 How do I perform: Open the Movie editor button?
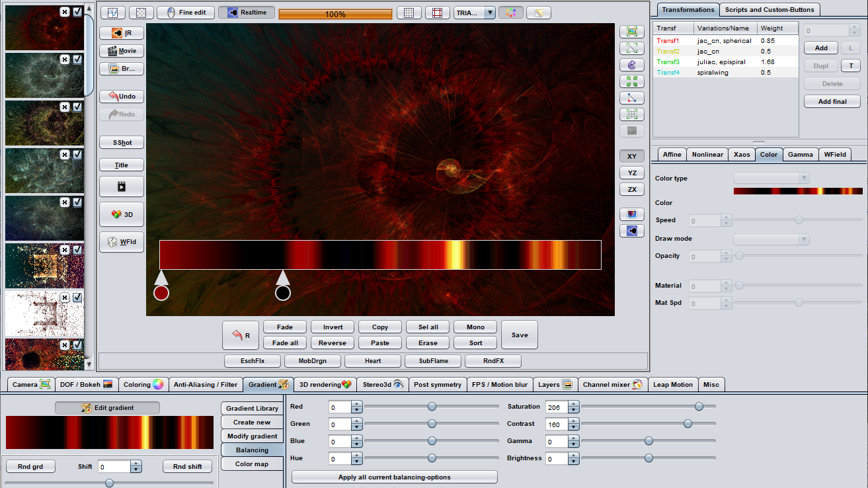pyautogui.click(x=122, y=51)
